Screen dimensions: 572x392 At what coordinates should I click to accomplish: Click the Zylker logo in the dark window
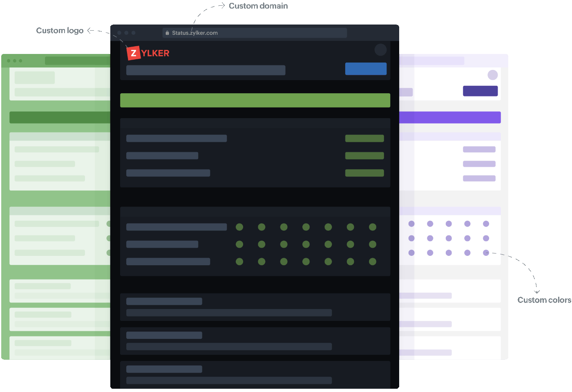tap(148, 53)
